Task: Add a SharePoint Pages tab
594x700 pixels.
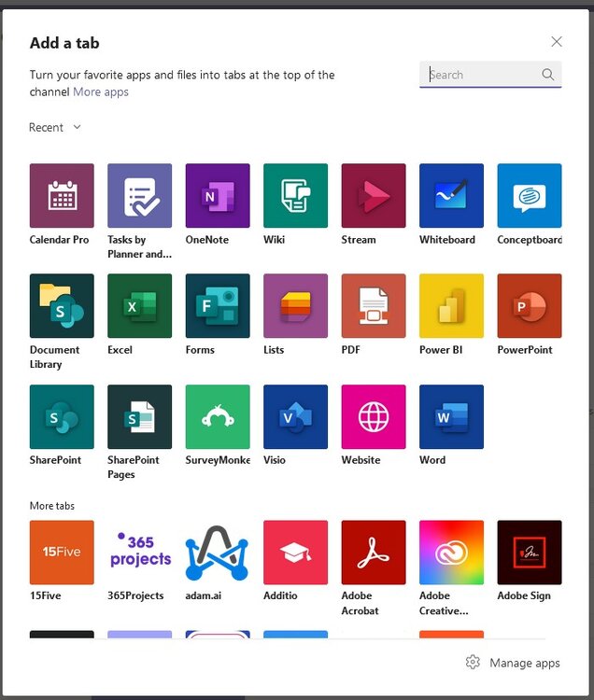Action: [139, 416]
